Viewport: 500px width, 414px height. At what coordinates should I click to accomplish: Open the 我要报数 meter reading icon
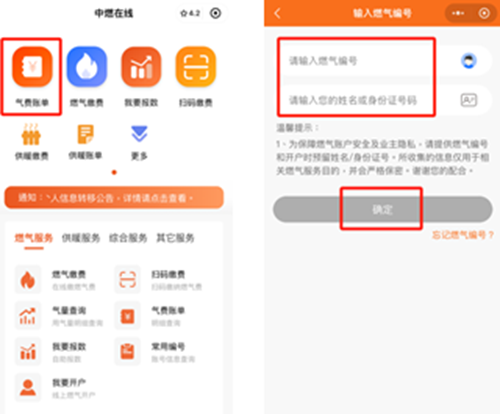141,67
